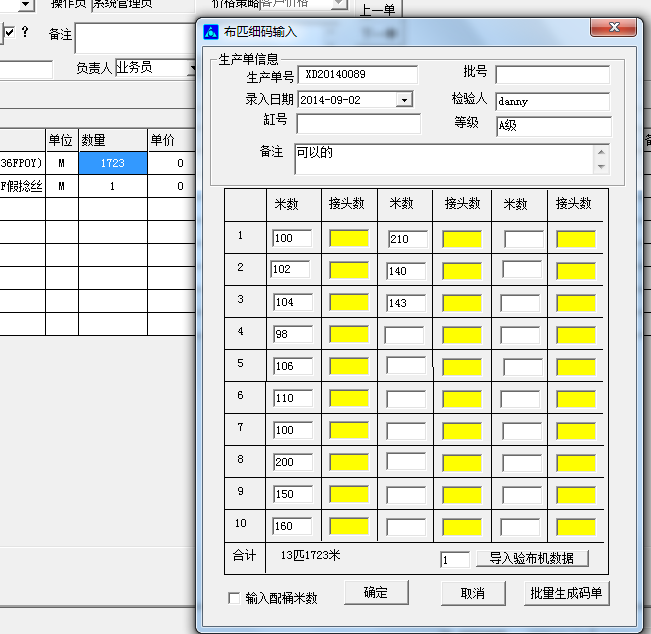Click down arrow of 备注 scrollbar
The height and width of the screenshot is (634, 651).
602,167
